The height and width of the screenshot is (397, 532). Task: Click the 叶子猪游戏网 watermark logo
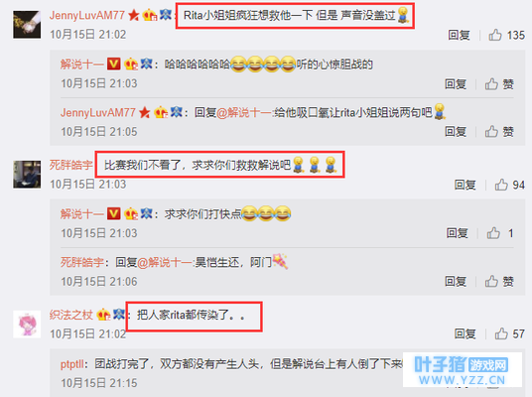click(x=463, y=369)
